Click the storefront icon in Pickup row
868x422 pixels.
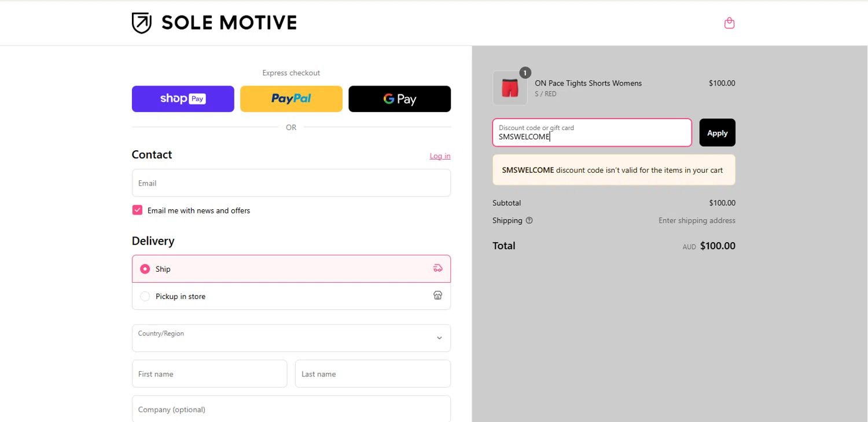click(437, 295)
